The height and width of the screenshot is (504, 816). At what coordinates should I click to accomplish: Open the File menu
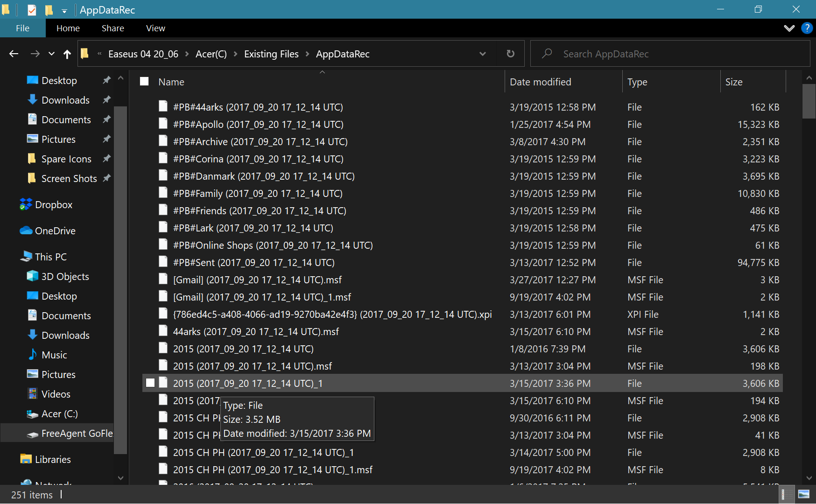tap(22, 28)
